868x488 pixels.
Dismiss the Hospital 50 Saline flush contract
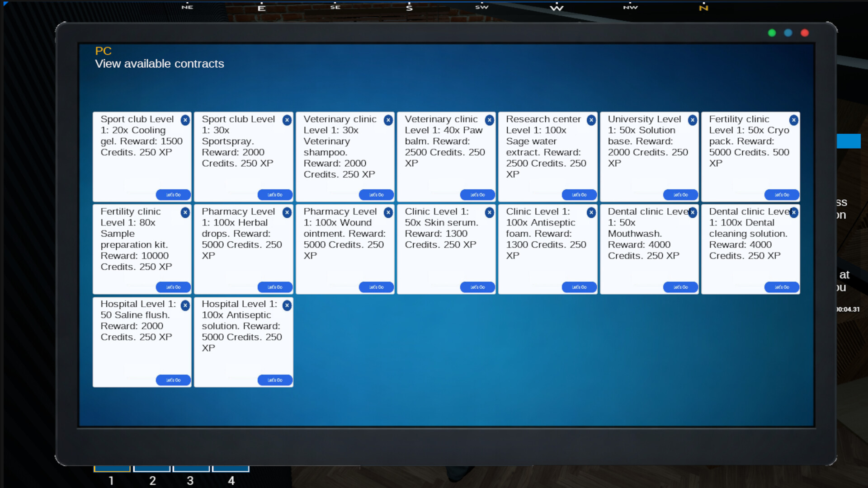(185, 305)
